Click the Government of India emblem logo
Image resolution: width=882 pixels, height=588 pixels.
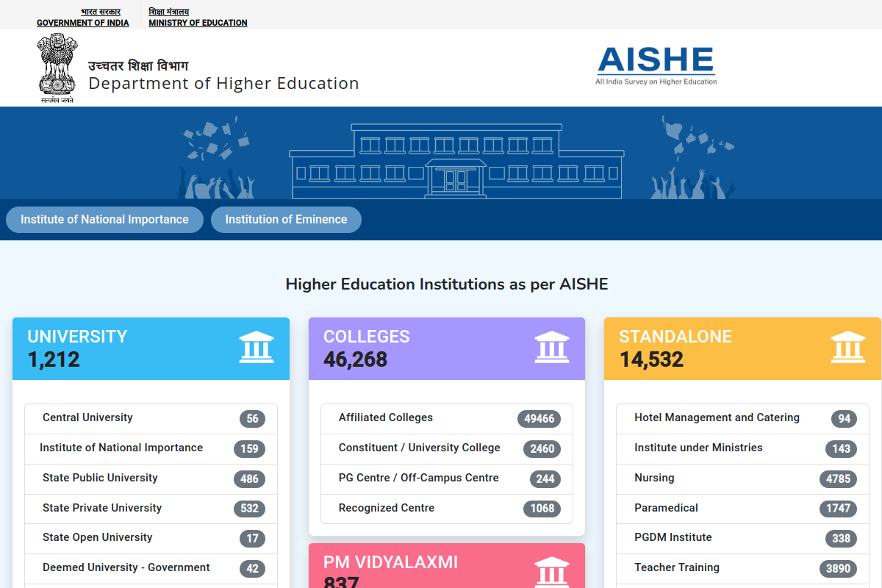[57, 68]
